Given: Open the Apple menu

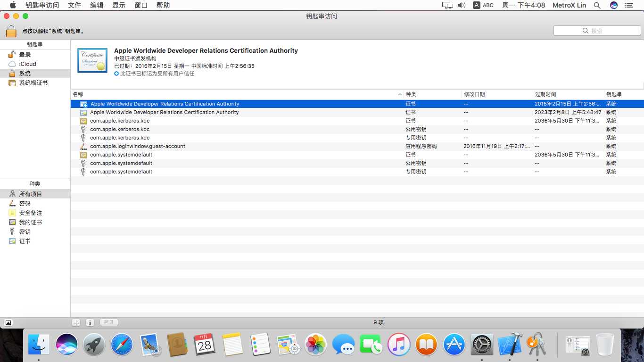Looking at the screenshot, I should pos(13,5).
